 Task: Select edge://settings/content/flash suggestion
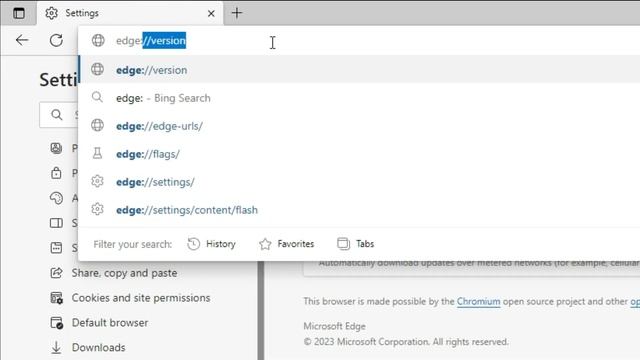point(359,210)
